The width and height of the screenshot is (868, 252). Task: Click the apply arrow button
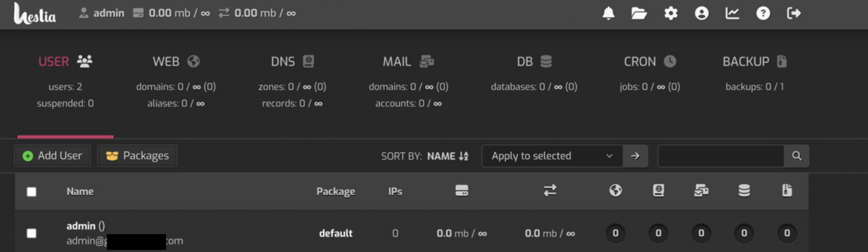(635, 156)
